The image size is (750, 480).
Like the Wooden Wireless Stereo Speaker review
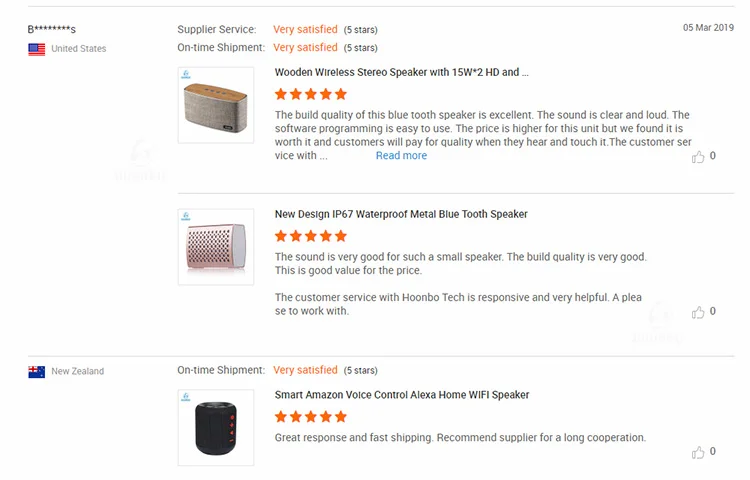click(x=698, y=157)
